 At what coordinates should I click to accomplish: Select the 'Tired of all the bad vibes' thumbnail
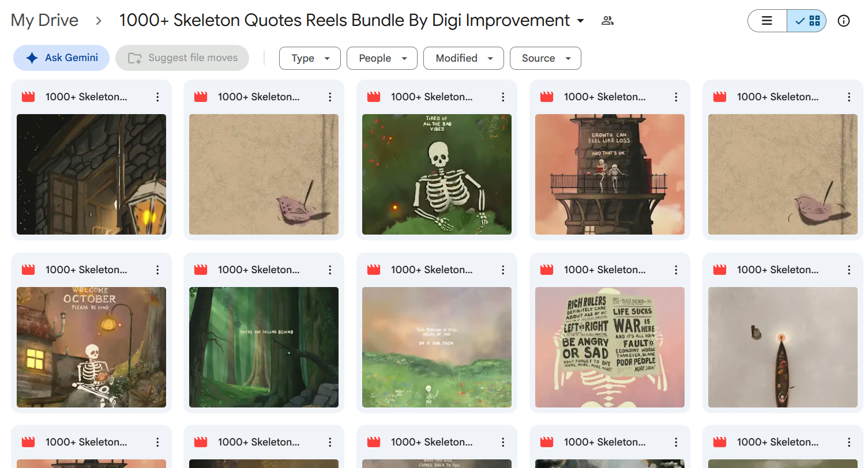point(437,174)
